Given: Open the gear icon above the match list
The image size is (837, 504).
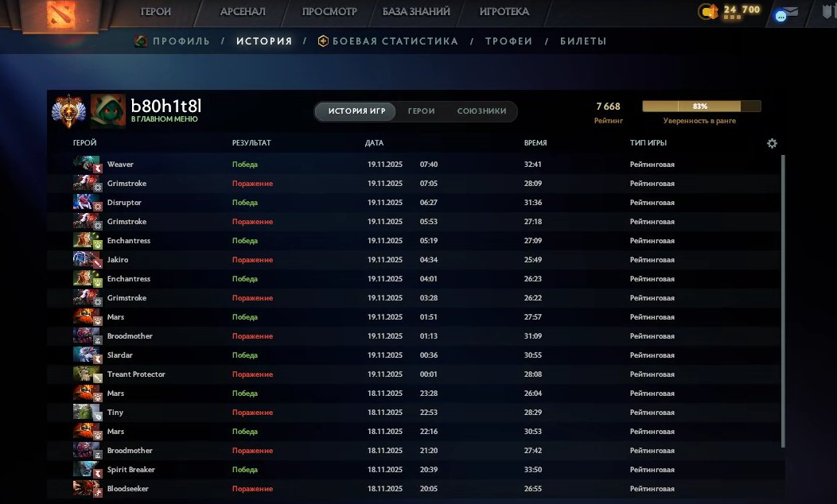Looking at the screenshot, I should click(771, 143).
